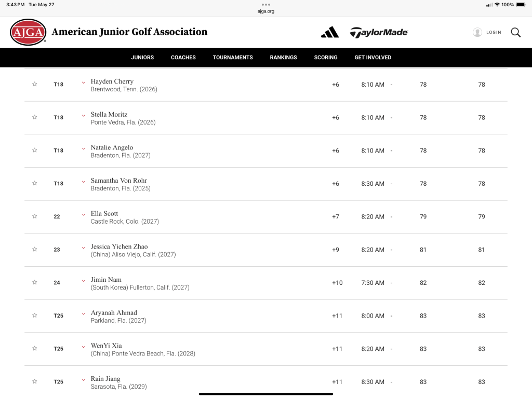The image size is (532, 398).
Task: Tap the three-dot multitasking icon at top
Action: (x=266, y=4)
